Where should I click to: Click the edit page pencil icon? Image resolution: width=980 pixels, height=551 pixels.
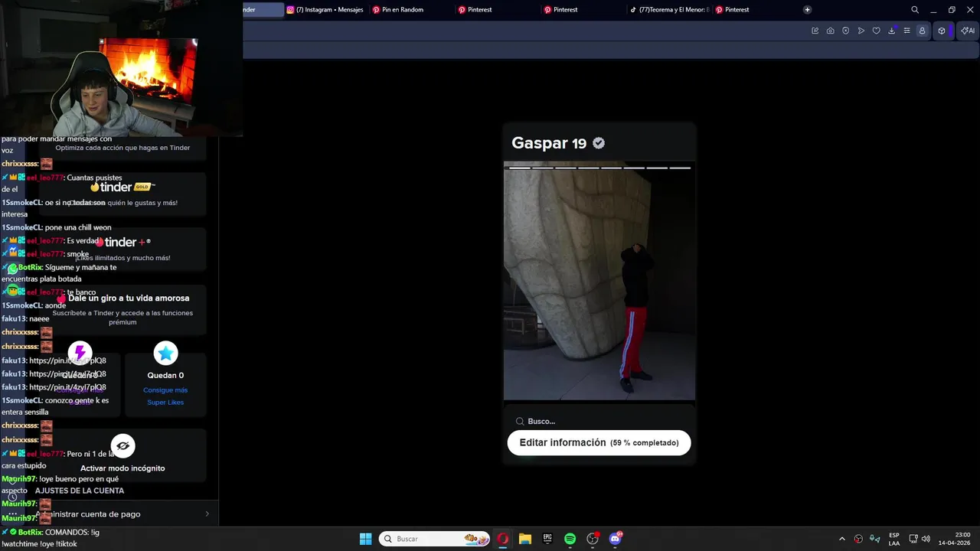pyautogui.click(x=815, y=31)
